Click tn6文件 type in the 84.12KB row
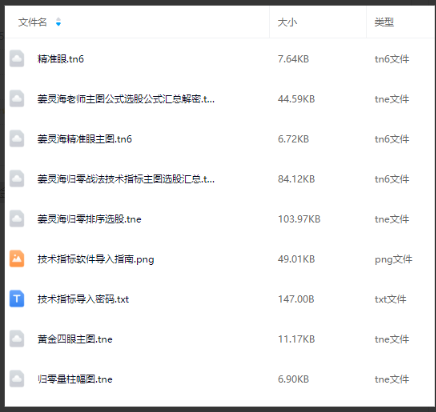The height and width of the screenshot is (412, 436). point(392,179)
